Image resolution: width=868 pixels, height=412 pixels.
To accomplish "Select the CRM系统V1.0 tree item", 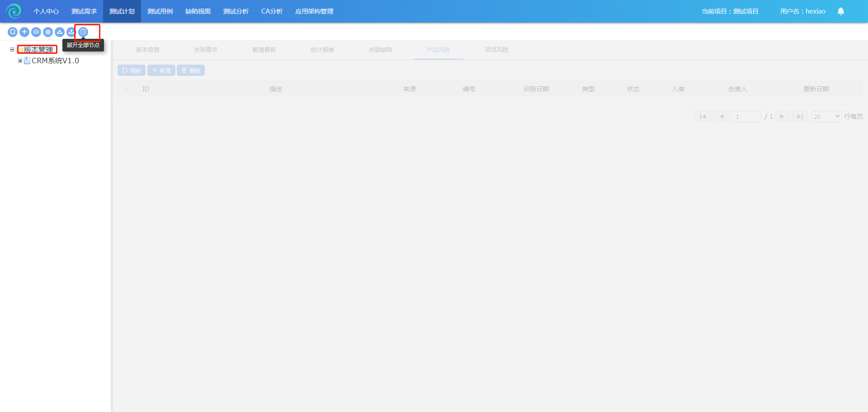I will 55,61.
